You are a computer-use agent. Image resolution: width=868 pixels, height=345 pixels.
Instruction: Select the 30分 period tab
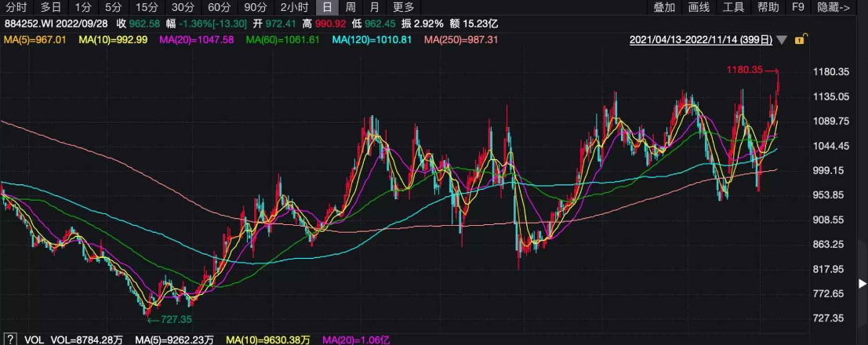tap(182, 7)
